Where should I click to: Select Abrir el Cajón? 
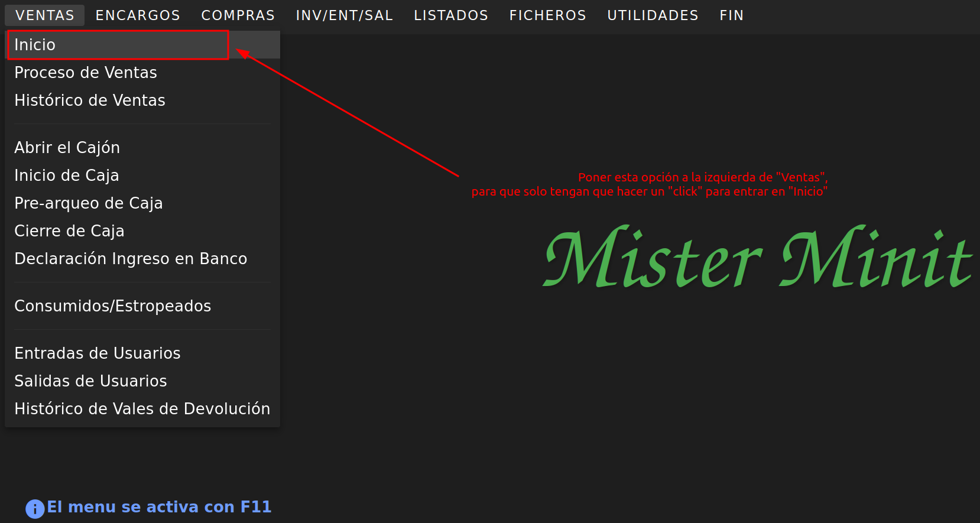[x=142, y=148]
